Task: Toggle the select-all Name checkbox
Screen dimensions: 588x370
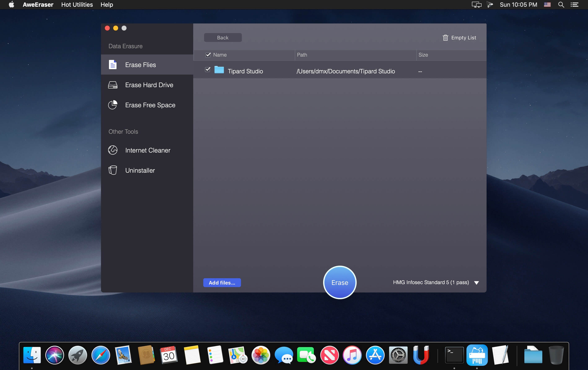Action: tap(208, 55)
